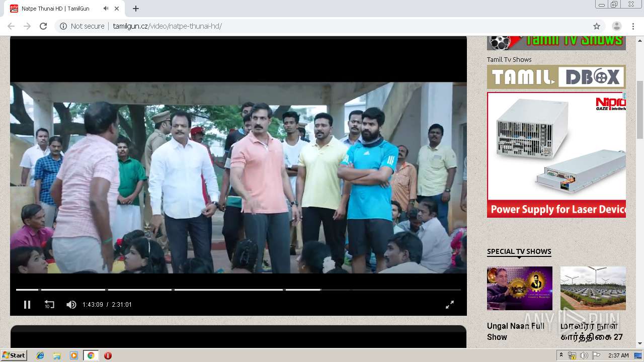Pause the video playback
This screenshot has height=362, width=644.
pyautogui.click(x=27, y=305)
